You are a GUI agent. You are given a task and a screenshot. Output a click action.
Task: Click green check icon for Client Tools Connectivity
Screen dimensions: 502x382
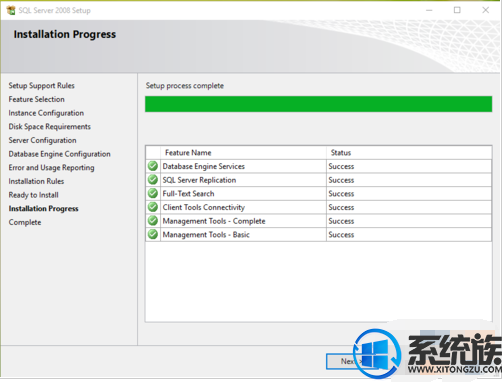click(153, 207)
